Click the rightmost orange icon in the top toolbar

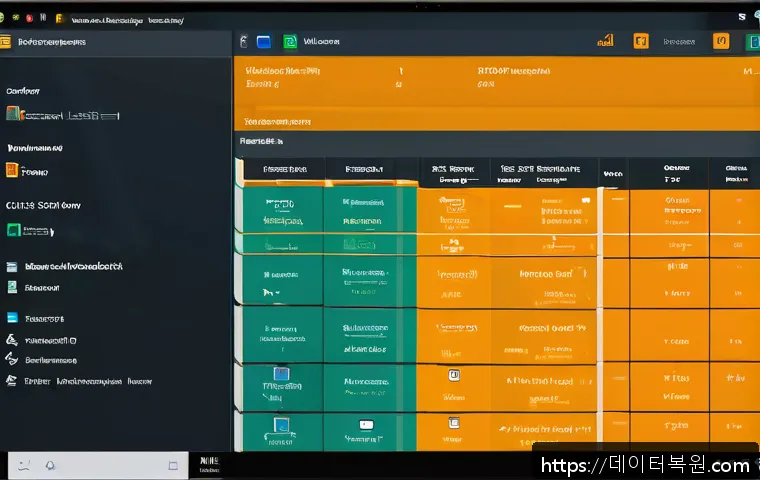(720, 41)
